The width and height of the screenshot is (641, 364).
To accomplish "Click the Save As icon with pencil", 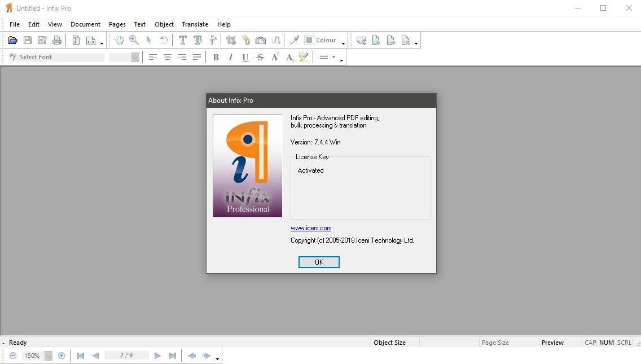I will pos(42,40).
